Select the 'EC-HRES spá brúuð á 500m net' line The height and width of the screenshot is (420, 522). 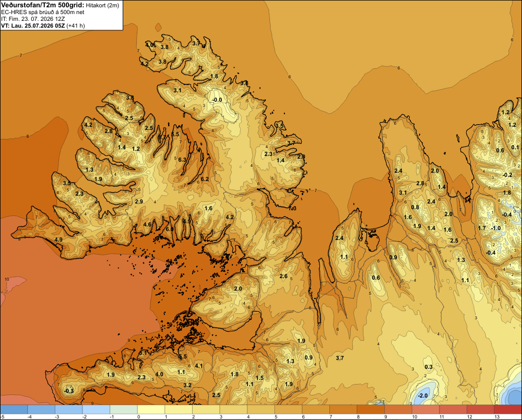point(43,12)
